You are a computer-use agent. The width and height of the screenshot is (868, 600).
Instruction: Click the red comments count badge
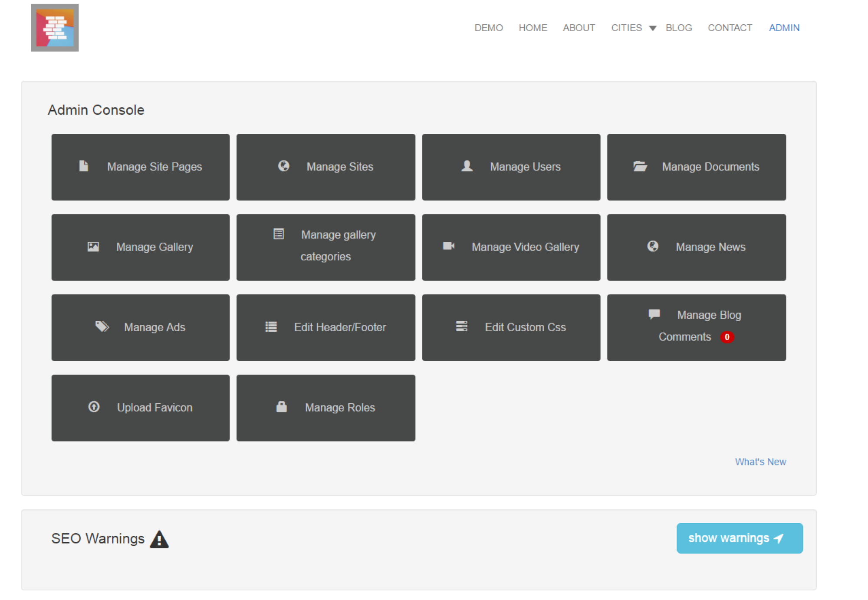coord(727,337)
